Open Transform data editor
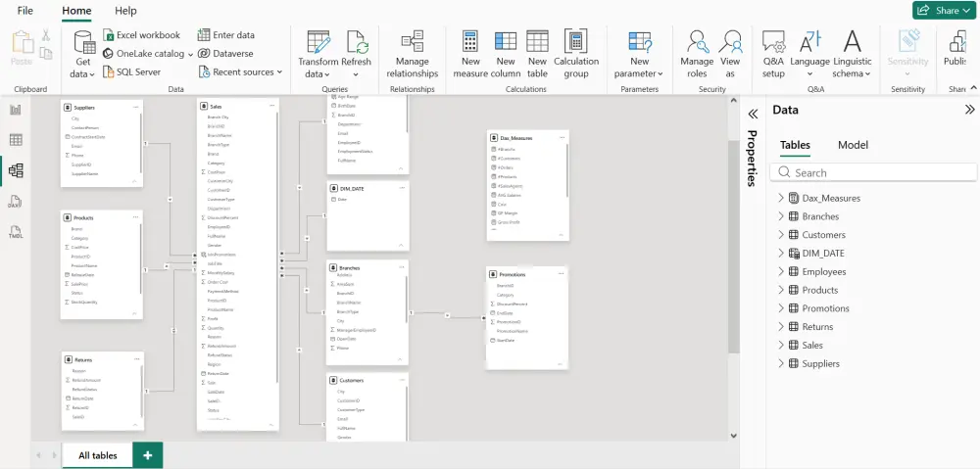This screenshot has width=980, height=469. (x=318, y=54)
